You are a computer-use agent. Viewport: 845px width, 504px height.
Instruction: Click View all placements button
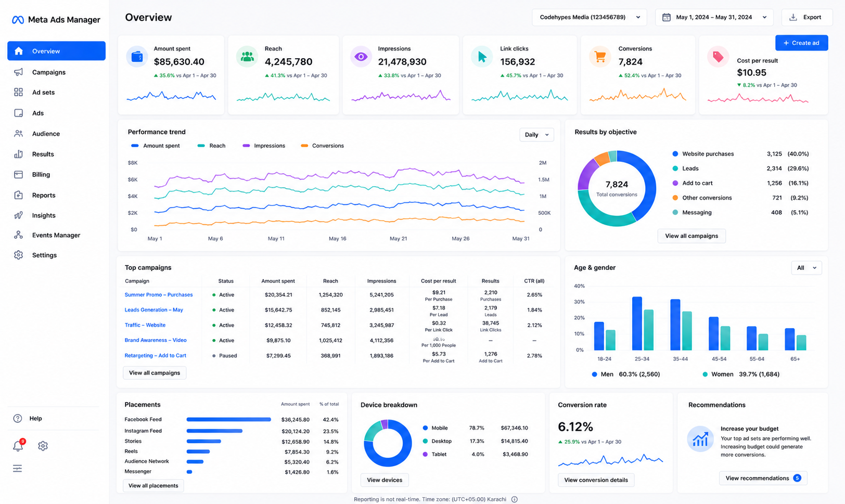point(153,485)
